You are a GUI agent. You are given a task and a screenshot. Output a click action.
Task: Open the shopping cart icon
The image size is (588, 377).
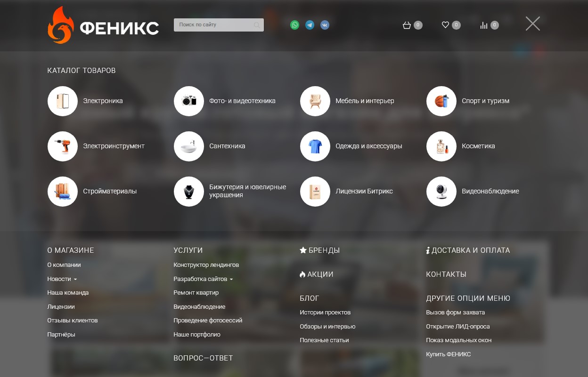click(x=407, y=25)
